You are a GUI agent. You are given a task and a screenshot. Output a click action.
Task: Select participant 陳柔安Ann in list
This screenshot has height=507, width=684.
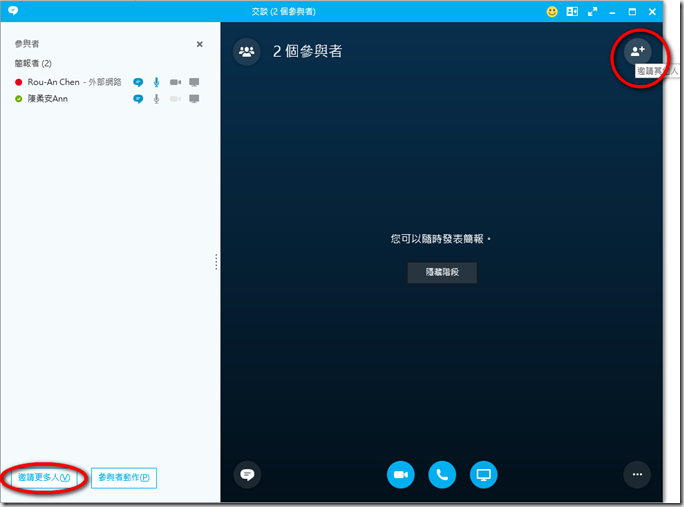point(47,99)
